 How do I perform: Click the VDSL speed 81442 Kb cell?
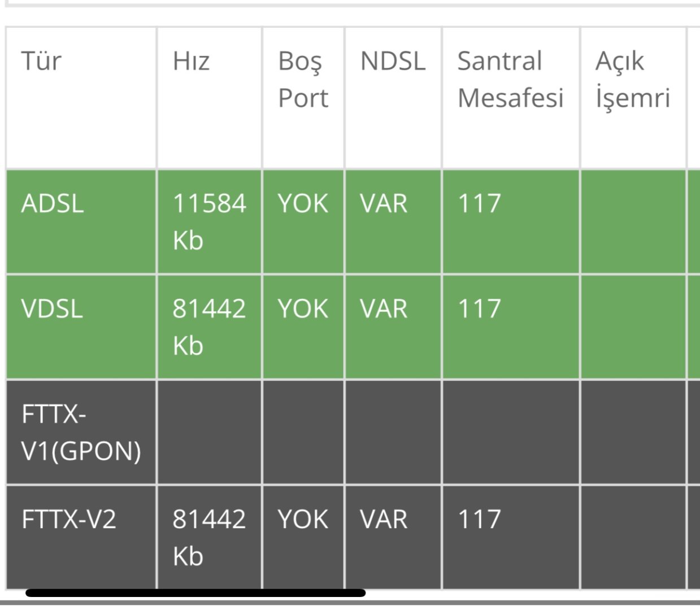209,327
